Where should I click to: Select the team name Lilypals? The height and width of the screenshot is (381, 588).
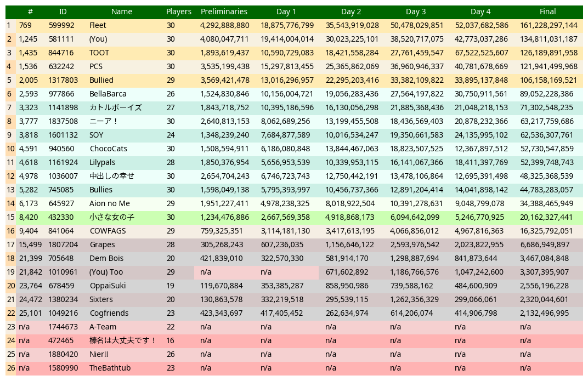pos(102,163)
